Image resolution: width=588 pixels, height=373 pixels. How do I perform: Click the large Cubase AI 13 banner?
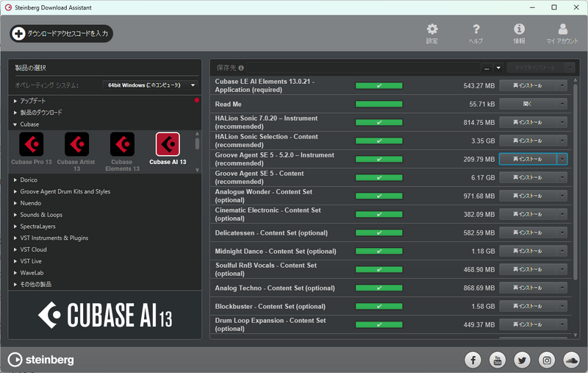coord(105,315)
